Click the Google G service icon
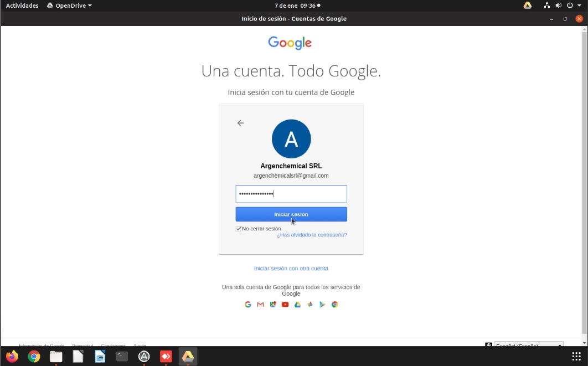588x366 pixels. [248, 305]
